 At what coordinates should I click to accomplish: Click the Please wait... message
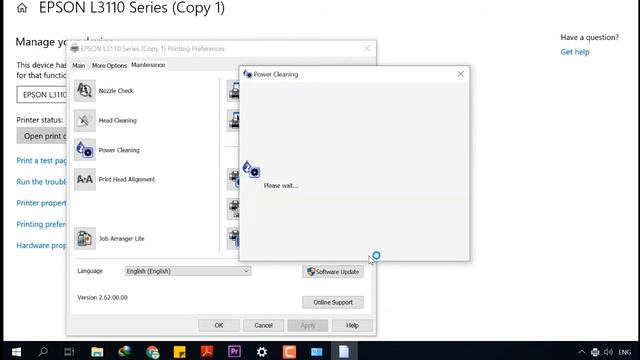(281, 186)
